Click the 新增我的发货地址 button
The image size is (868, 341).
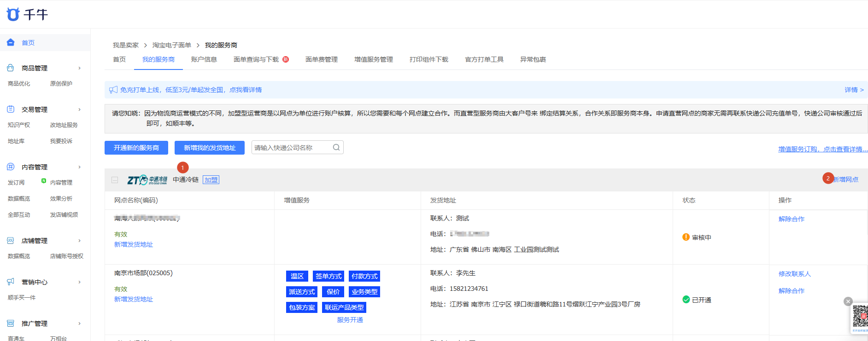click(x=210, y=148)
